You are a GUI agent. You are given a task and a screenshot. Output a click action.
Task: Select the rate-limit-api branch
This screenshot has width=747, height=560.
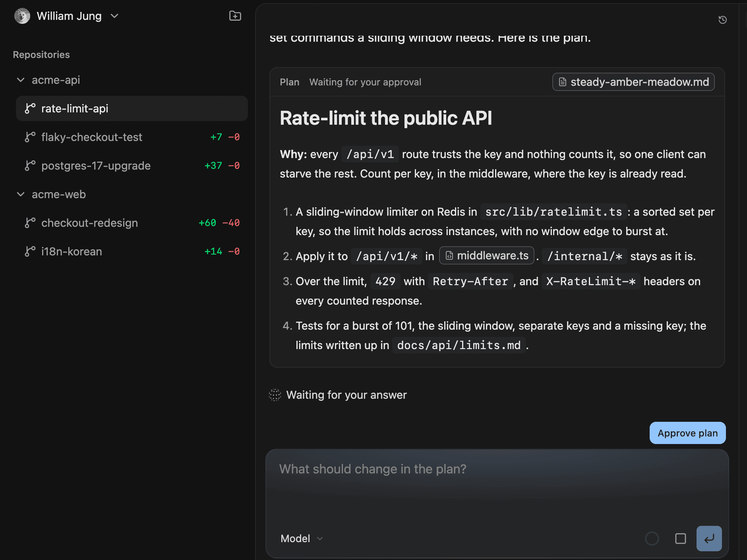coord(132,108)
